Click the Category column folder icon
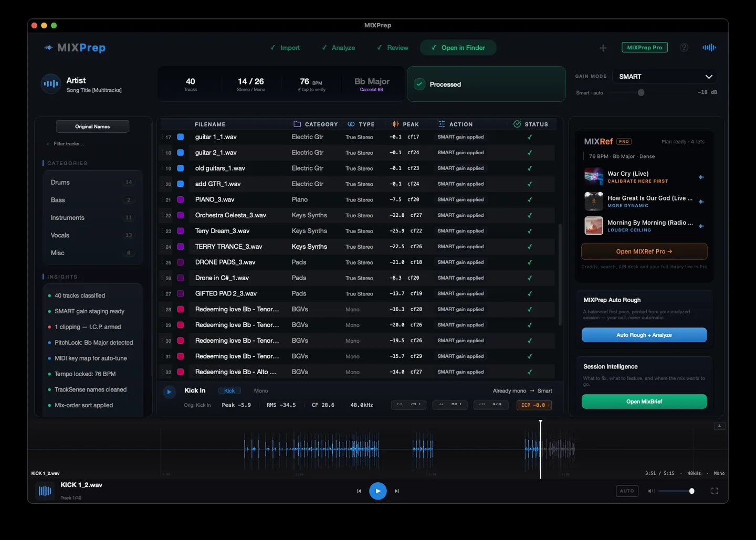This screenshot has width=756, height=540. point(297,124)
